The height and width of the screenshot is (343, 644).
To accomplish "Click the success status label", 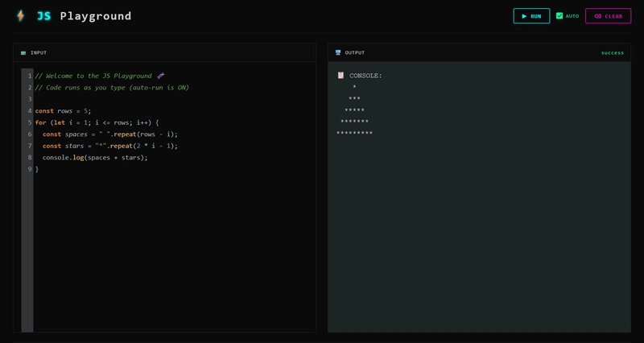I will point(613,52).
